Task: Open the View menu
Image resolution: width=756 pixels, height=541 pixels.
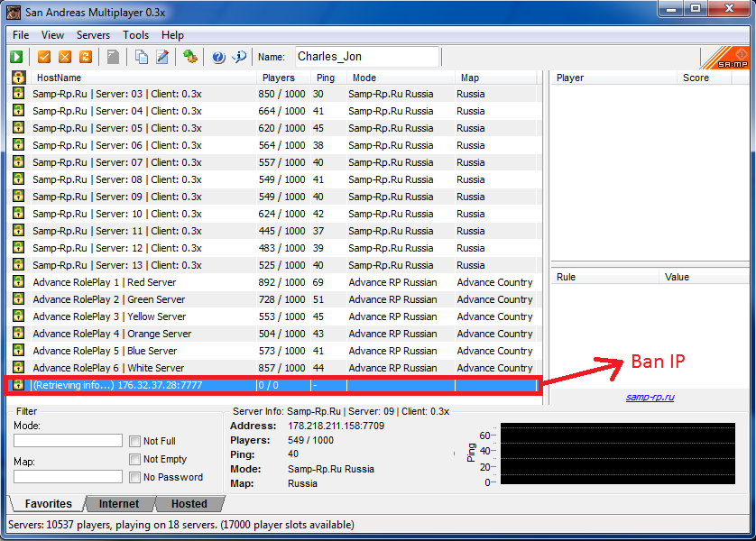Action: 52,35
